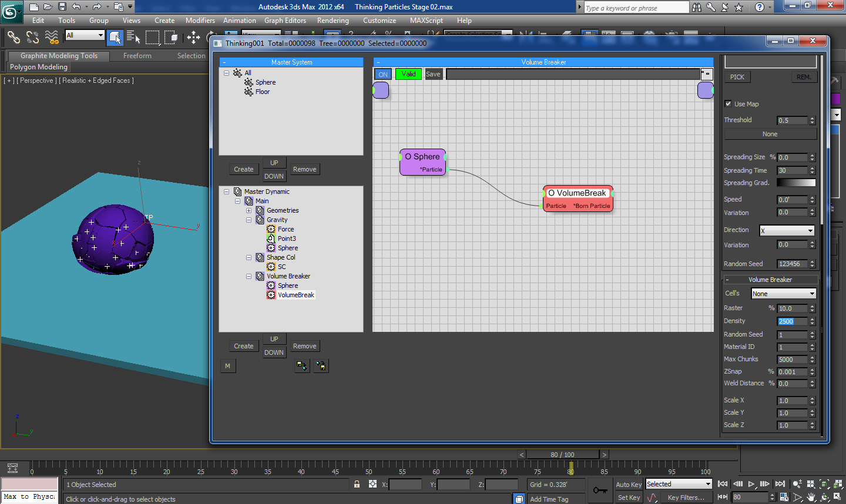Collapse the Shape Col tree node

click(249, 257)
